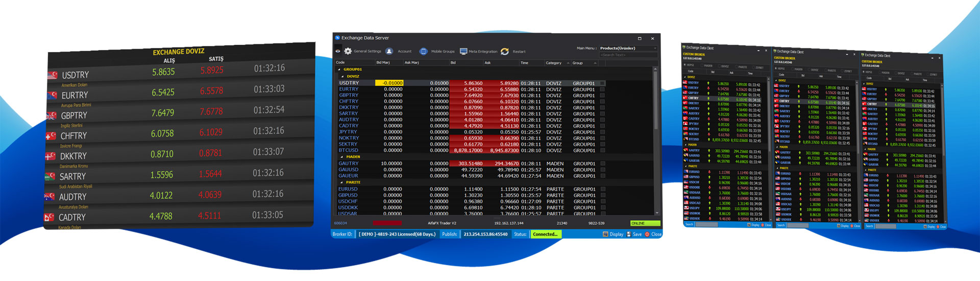Viewport: 980px width, 281px height.
Task: Tick the checkbox on USDTRY row
Action: [602, 83]
